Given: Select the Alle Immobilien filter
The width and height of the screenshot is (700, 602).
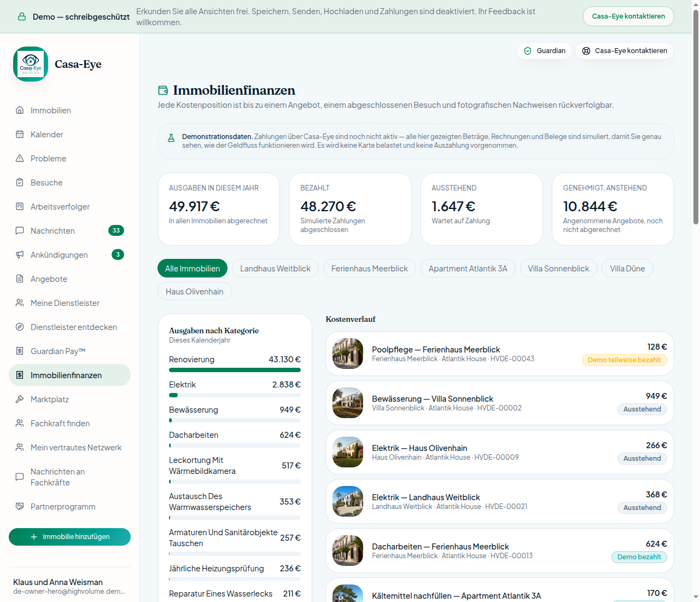Looking at the screenshot, I should click(x=192, y=268).
